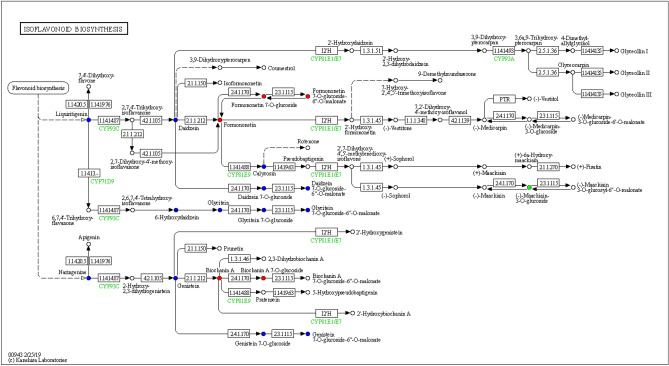Click the green CYP71D9 label
The width and height of the screenshot is (669, 366).
(x=102, y=181)
